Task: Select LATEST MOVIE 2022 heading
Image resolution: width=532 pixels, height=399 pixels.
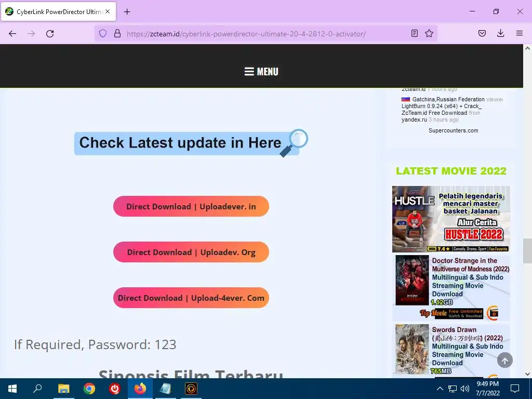Action: click(451, 171)
